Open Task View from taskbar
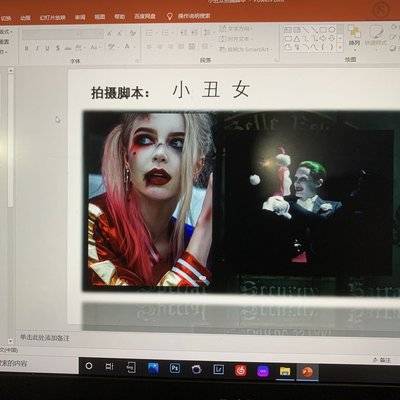 coord(109,367)
